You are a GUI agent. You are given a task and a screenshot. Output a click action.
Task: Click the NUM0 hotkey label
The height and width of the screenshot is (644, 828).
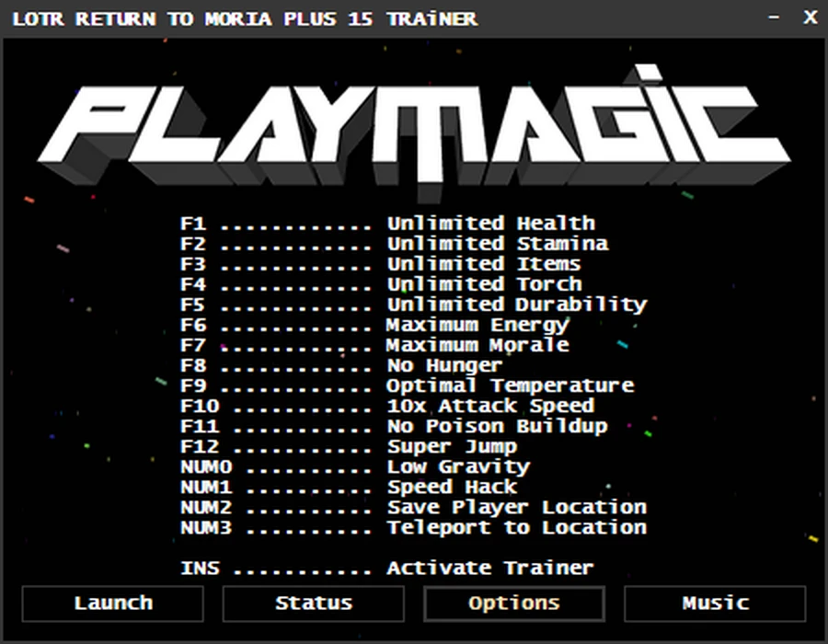[x=206, y=467]
